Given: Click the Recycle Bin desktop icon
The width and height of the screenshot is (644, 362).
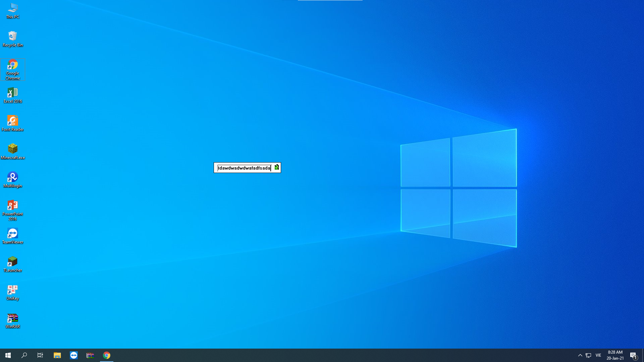Looking at the screenshot, I should coord(12,36).
